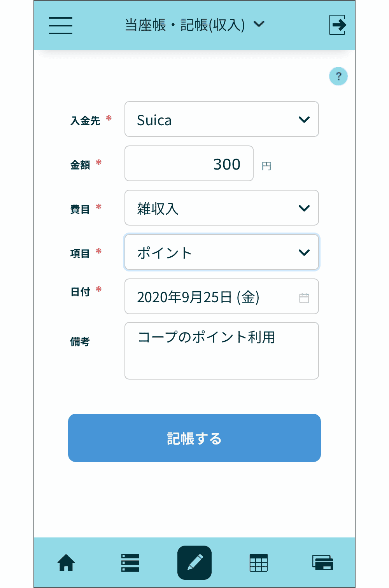Open the hamburger menu
The width and height of the screenshot is (389, 588).
(x=61, y=26)
